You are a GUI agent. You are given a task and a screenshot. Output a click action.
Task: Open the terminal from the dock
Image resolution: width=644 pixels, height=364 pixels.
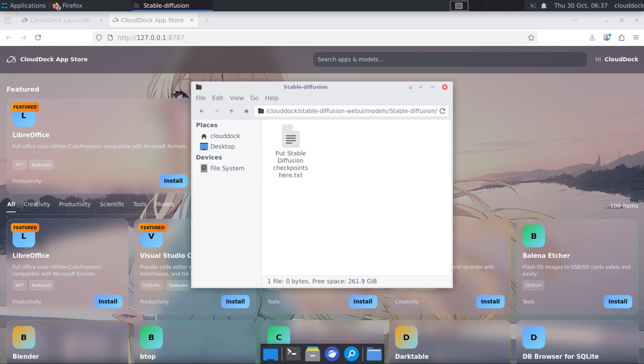click(292, 354)
